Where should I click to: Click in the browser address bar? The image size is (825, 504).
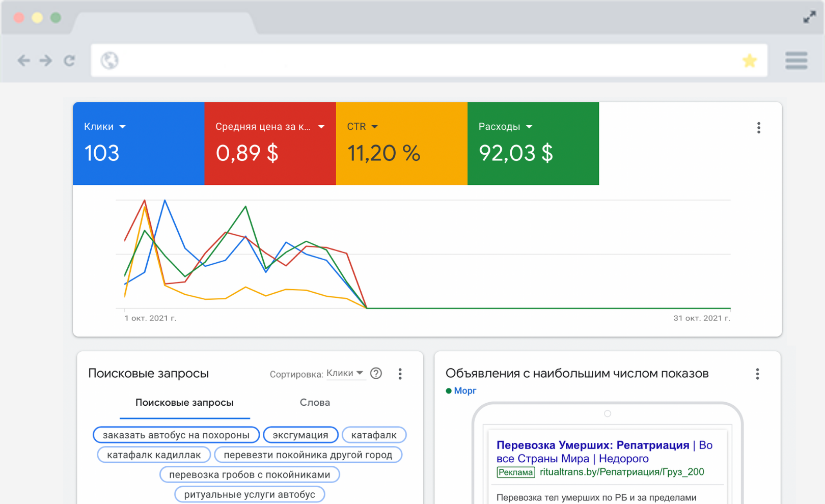point(429,61)
